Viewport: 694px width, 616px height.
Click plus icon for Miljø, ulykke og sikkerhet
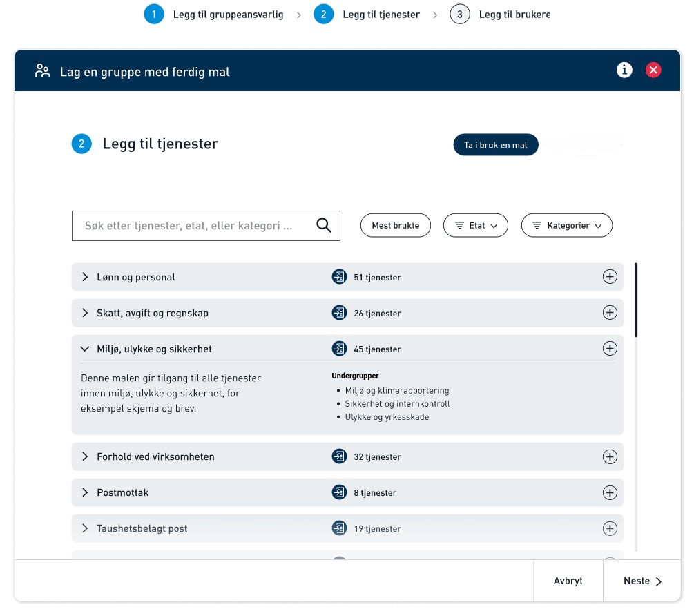(610, 349)
